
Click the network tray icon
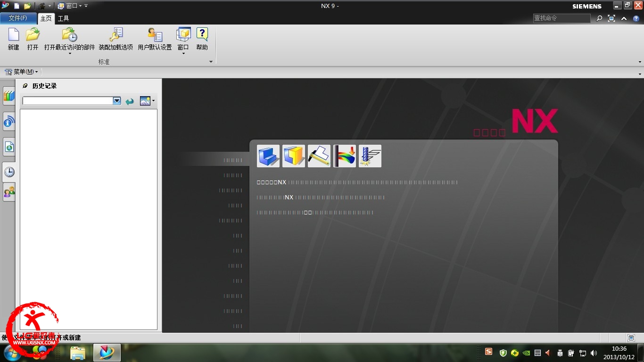583,353
